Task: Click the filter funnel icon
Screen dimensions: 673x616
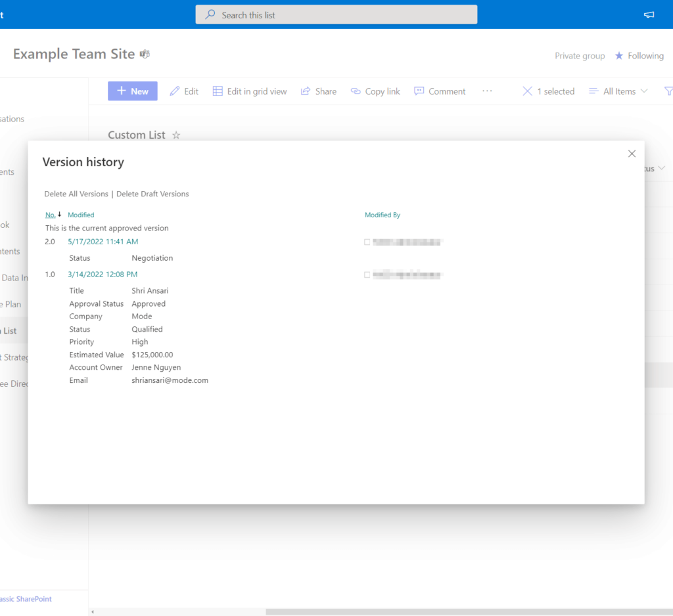Action: pyautogui.click(x=668, y=91)
